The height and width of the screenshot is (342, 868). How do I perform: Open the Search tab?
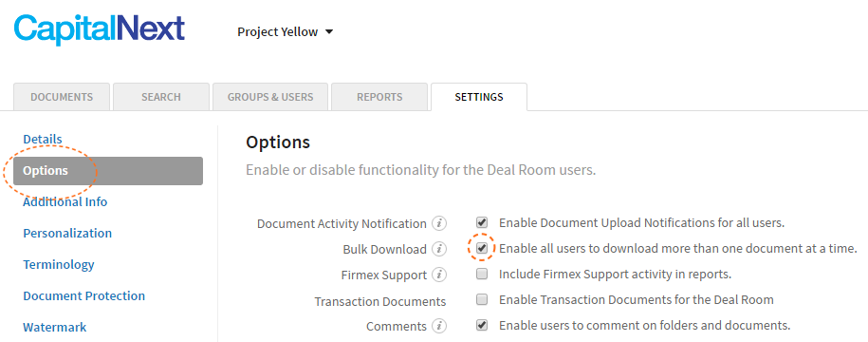[x=161, y=97]
